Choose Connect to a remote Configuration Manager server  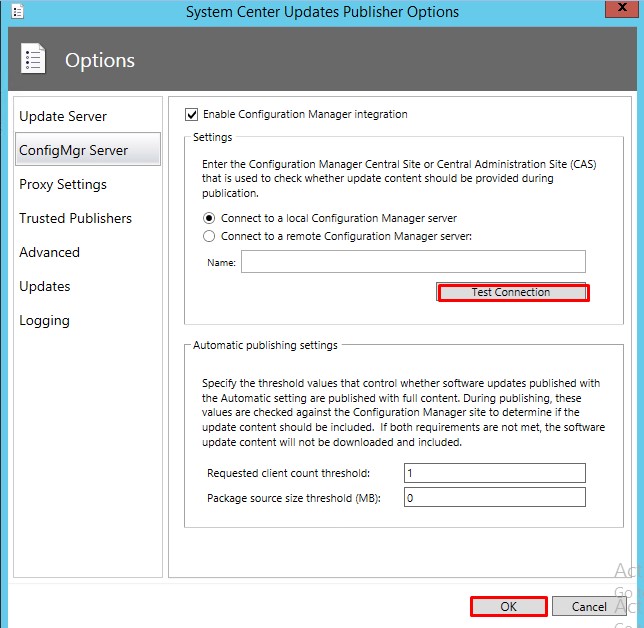(x=209, y=236)
